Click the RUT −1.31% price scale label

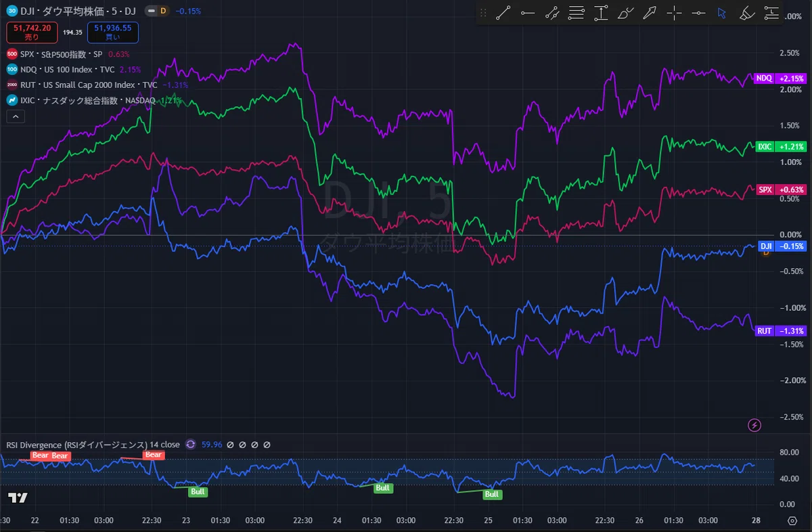click(x=780, y=331)
